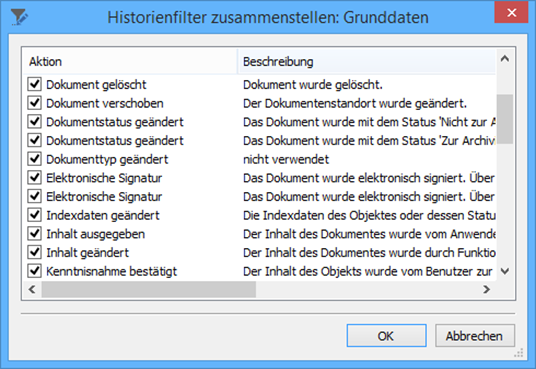Disable the Indexdaten geändert checkbox

pos(35,215)
